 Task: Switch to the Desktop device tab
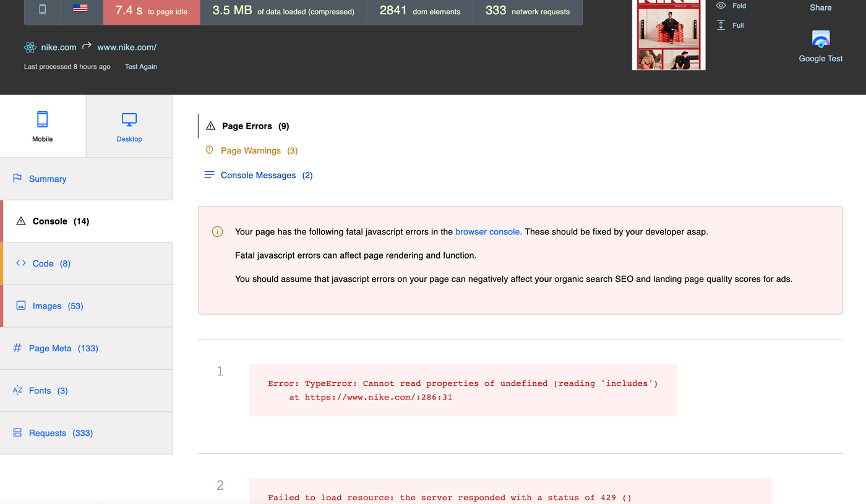129,126
